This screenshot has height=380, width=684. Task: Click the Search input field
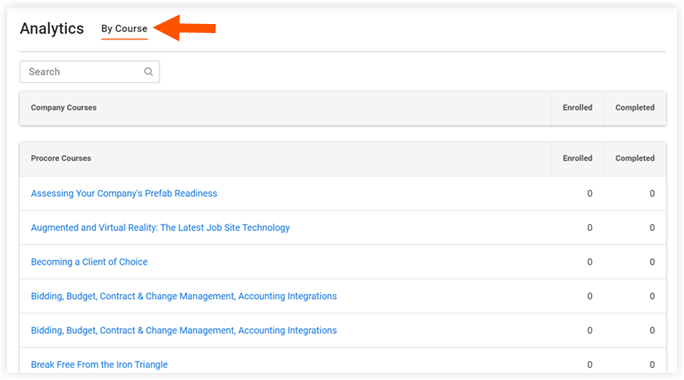(x=90, y=72)
